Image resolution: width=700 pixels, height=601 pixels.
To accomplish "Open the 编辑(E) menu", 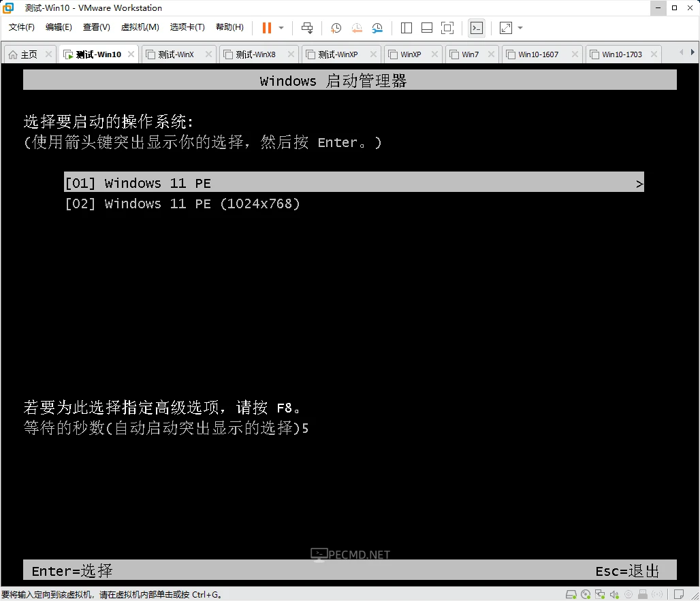I will click(x=59, y=27).
